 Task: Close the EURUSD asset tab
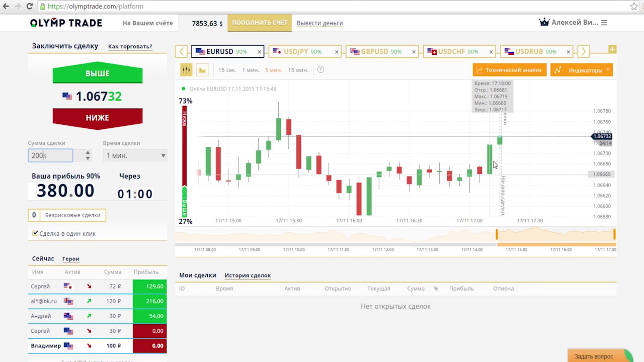coord(260,52)
